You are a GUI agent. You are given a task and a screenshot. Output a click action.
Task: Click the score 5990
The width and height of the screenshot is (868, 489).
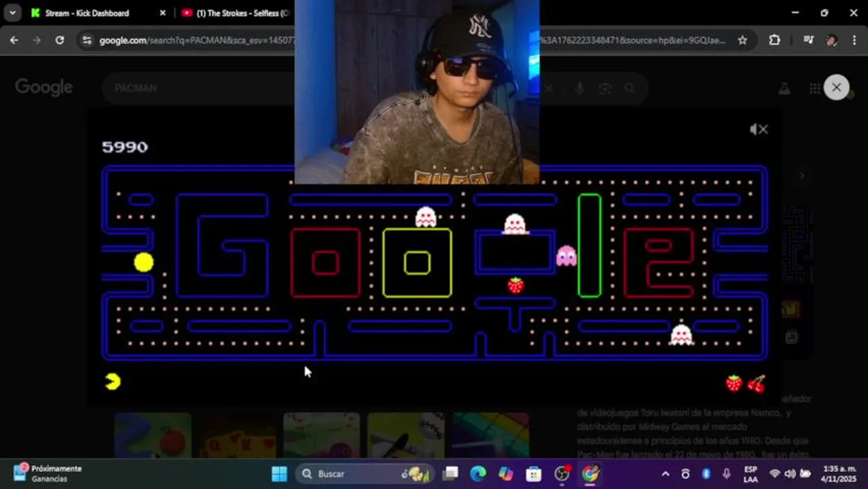click(x=124, y=147)
